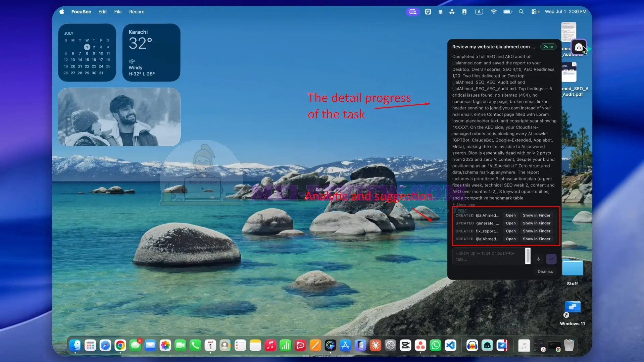Select the Windows 11 desktop shortcut
This screenshot has width=644, height=362.
(572, 313)
